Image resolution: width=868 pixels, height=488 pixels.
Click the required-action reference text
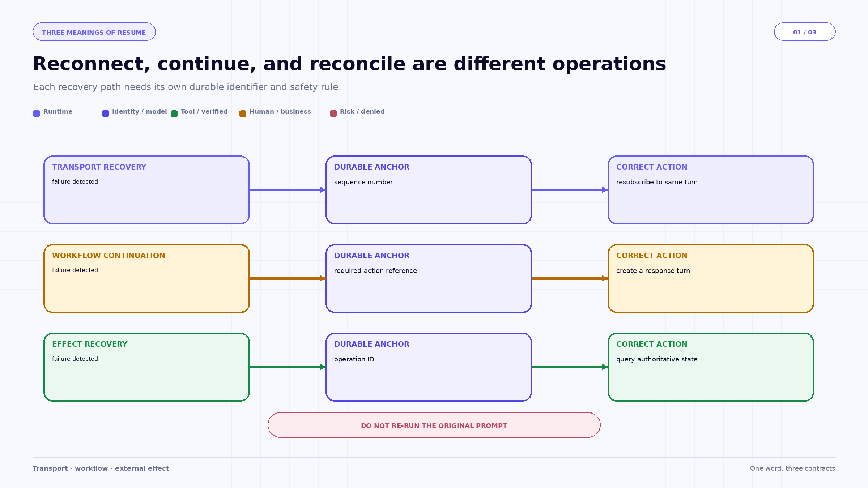(375, 271)
